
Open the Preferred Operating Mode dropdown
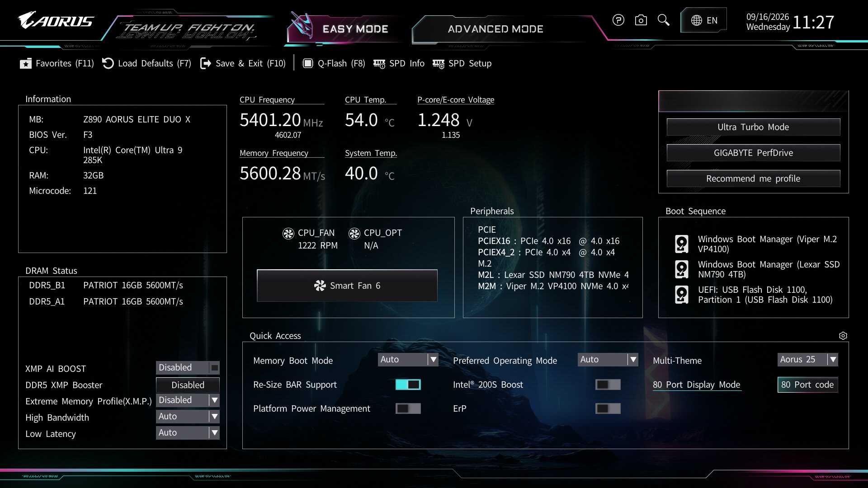coord(608,360)
